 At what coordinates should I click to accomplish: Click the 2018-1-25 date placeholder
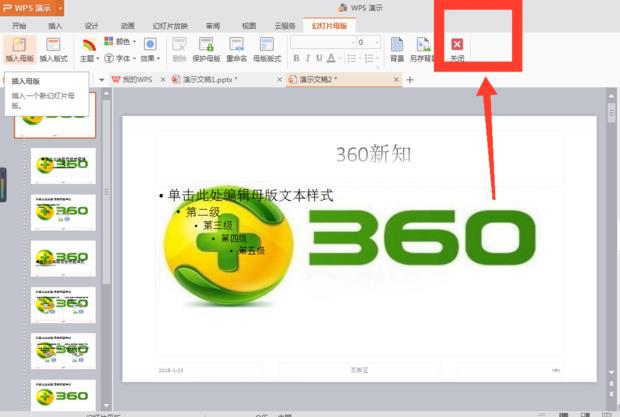(x=170, y=370)
